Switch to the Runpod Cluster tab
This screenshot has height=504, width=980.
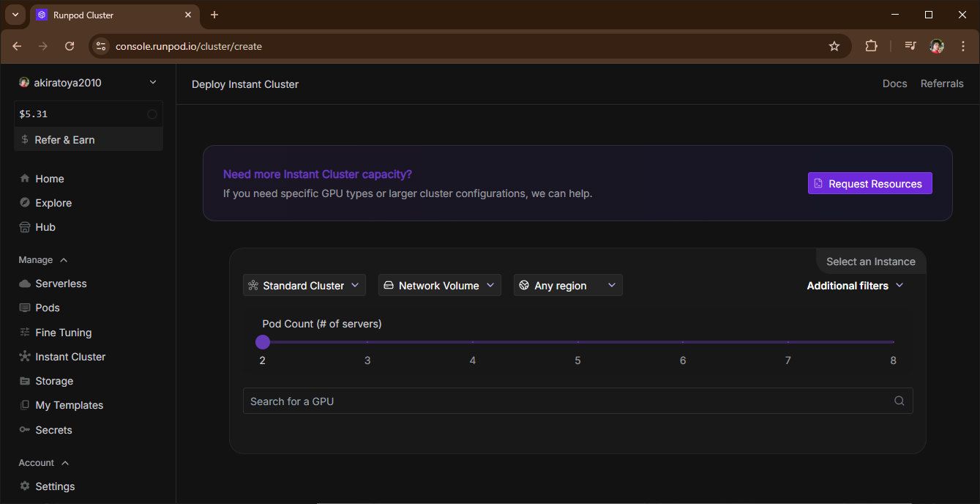pos(115,15)
